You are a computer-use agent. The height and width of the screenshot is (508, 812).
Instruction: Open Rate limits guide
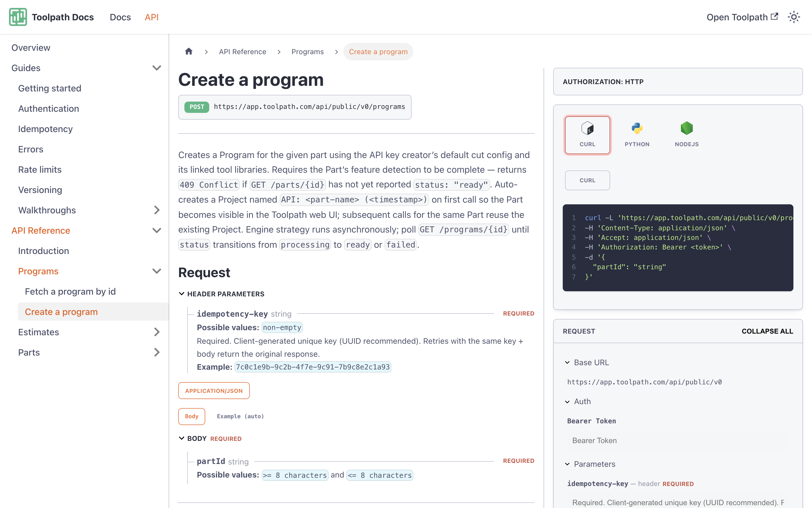(x=40, y=170)
